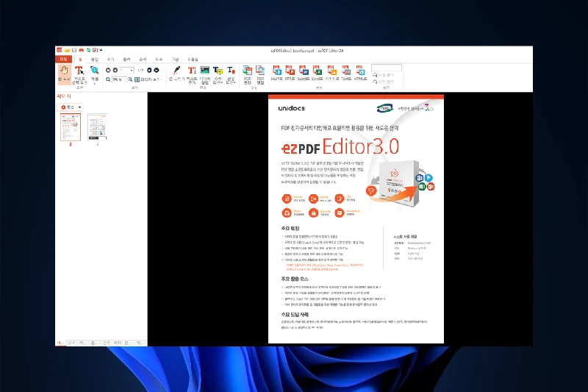This screenshot has width=588, height=392.
Task: Open the page view layout option
Action: pos(148,79)
